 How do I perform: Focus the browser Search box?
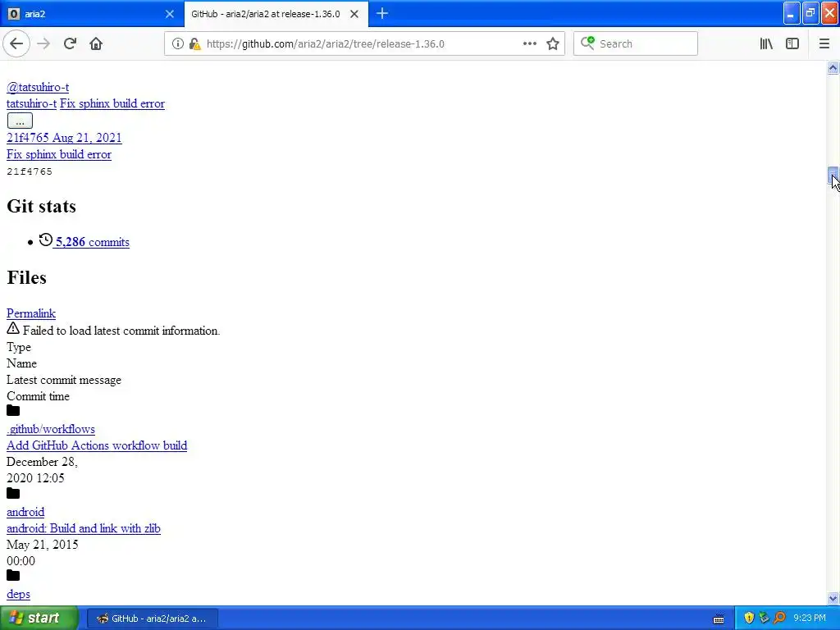636,44
